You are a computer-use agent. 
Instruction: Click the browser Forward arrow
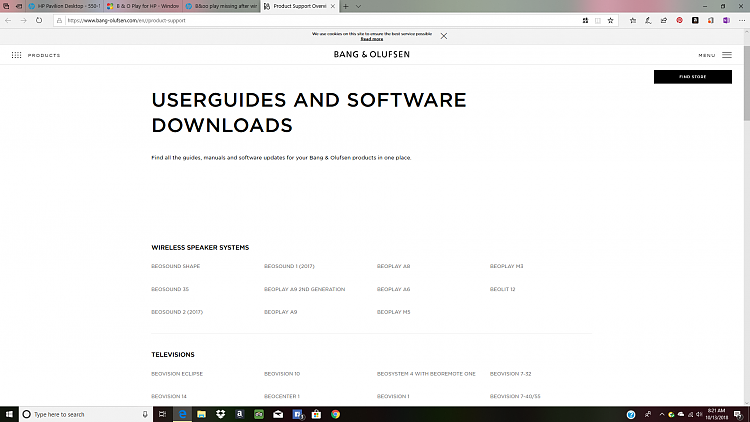[x=23, y=21]
